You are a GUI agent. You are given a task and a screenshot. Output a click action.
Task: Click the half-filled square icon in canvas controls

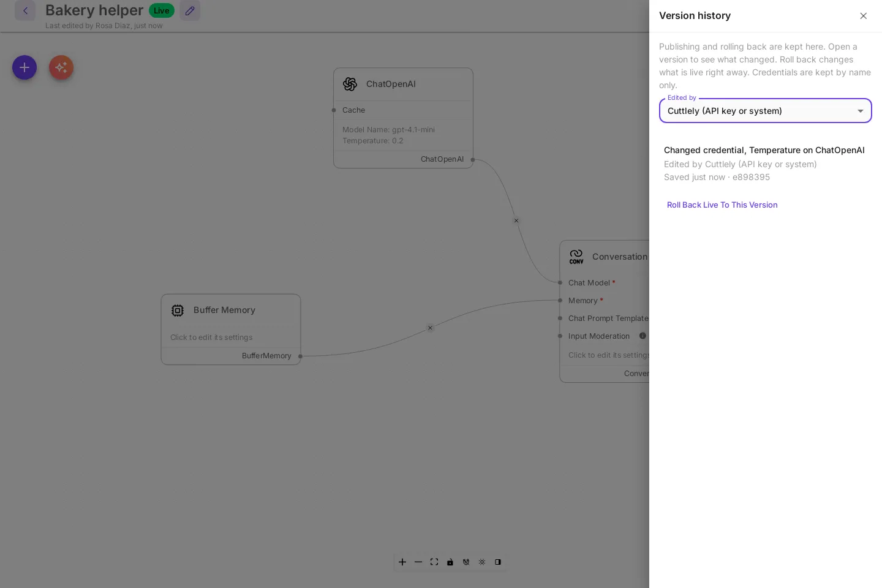(x=498, y=562)
